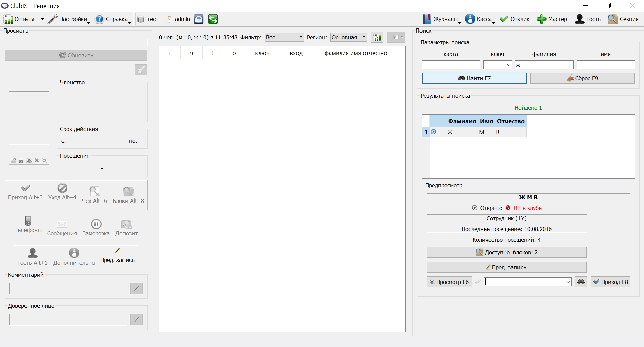
Task: Click the load photo file icon
Action: pyautogui.click(x=13, y=160)
